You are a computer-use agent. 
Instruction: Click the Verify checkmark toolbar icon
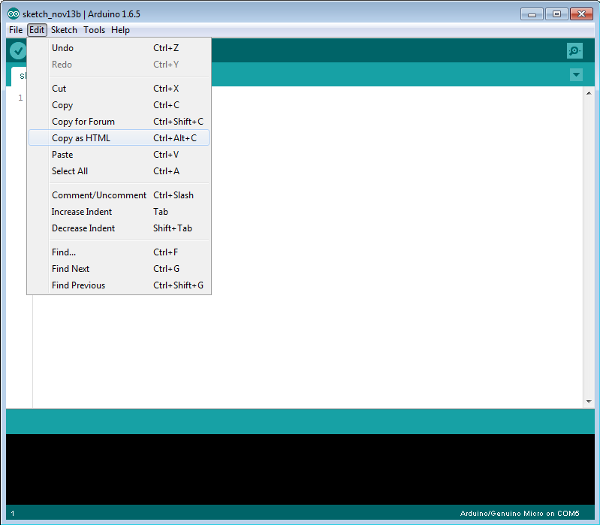point(18,51)
